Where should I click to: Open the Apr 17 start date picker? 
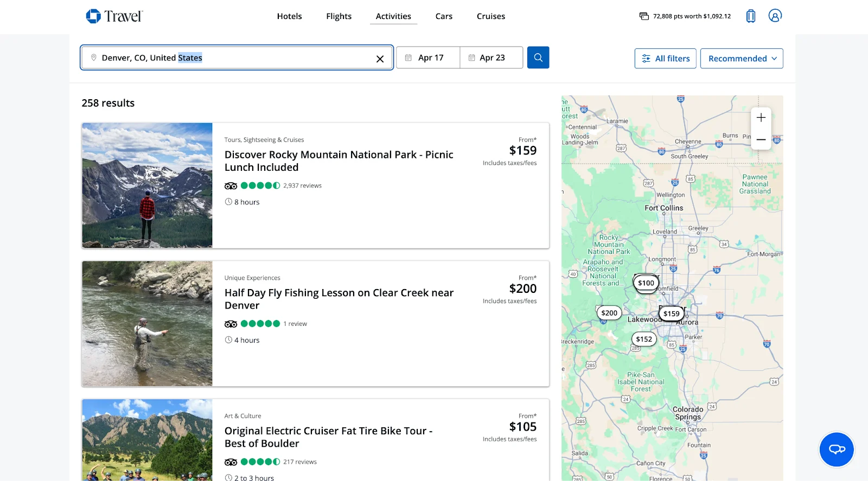[428, 57]
